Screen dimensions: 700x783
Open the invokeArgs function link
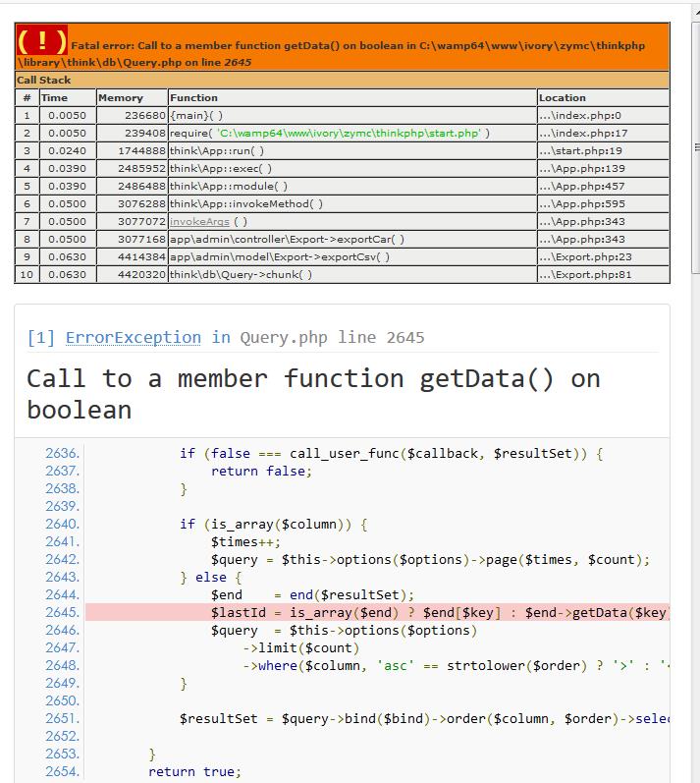point(200,221)
